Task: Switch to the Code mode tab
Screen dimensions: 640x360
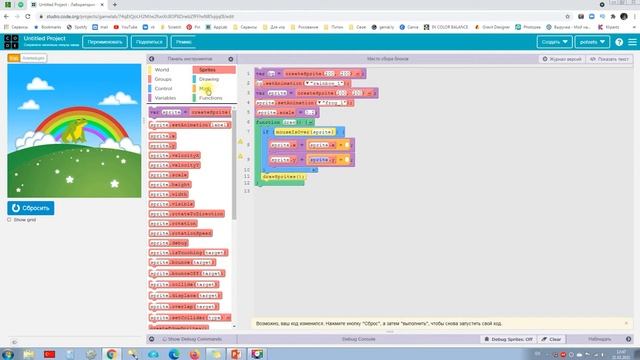Action: tap(14, 58)
